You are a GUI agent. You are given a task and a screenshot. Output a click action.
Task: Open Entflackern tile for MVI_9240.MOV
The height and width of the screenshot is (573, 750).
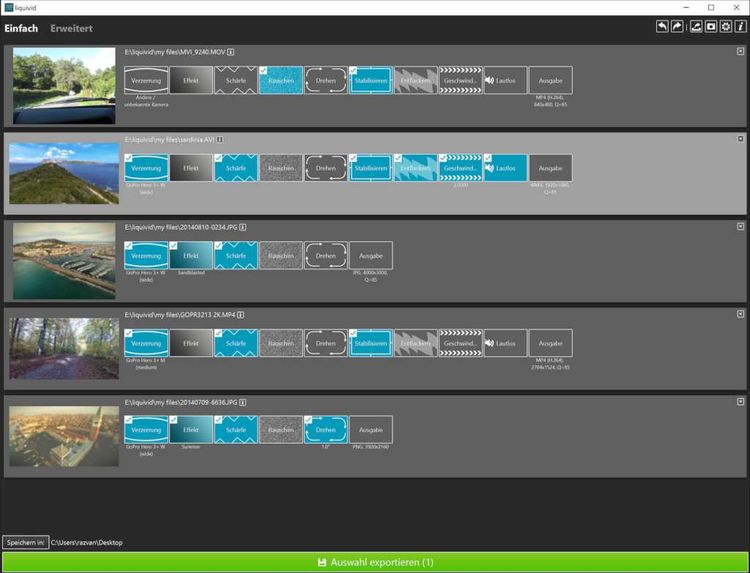point(416,80)
